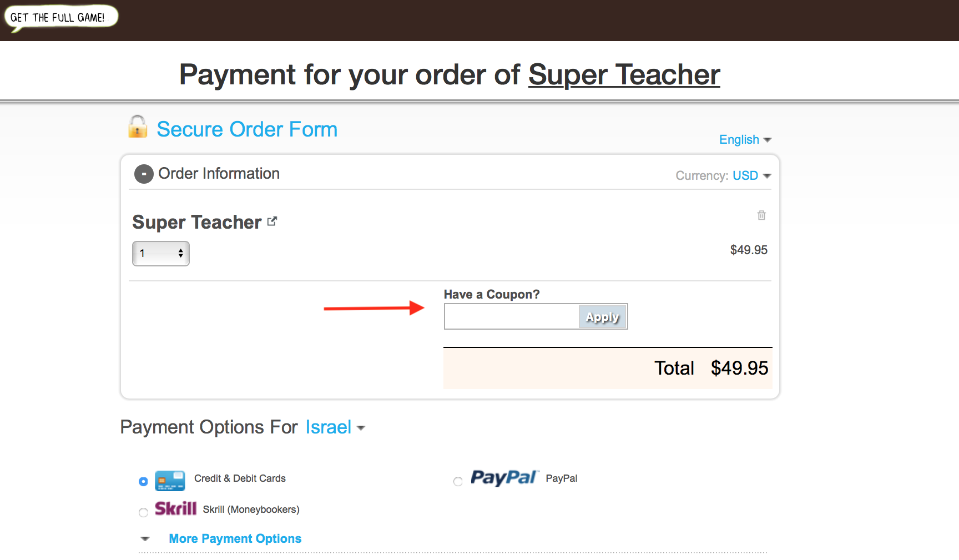The height and width of the screenshot is (560, 959).
Task: Click the Secure Order Form heading
Action: pyautogui.click(x=247, y=129)
